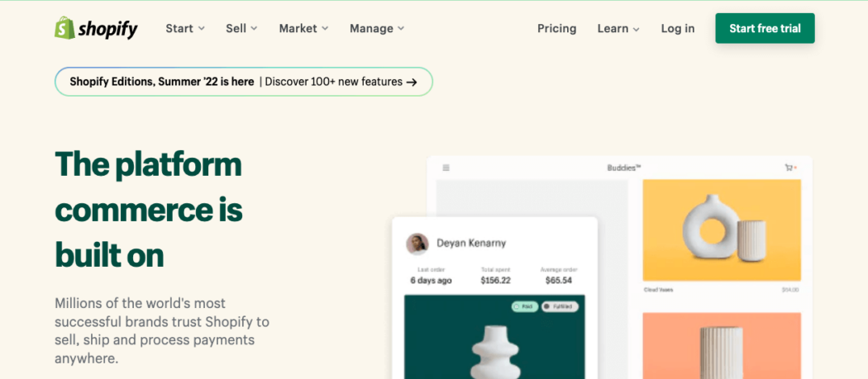
Task: Click the arrow in Shopify Editions banner
Action: coord(412,82)
